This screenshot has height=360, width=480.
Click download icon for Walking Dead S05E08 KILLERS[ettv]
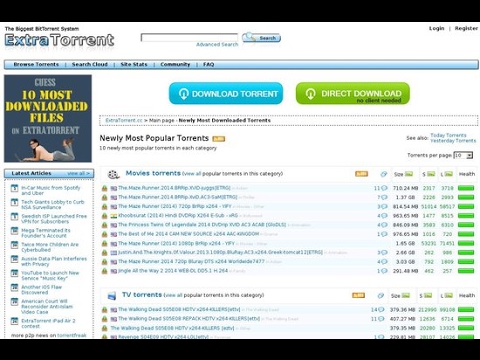coord(104,310)
